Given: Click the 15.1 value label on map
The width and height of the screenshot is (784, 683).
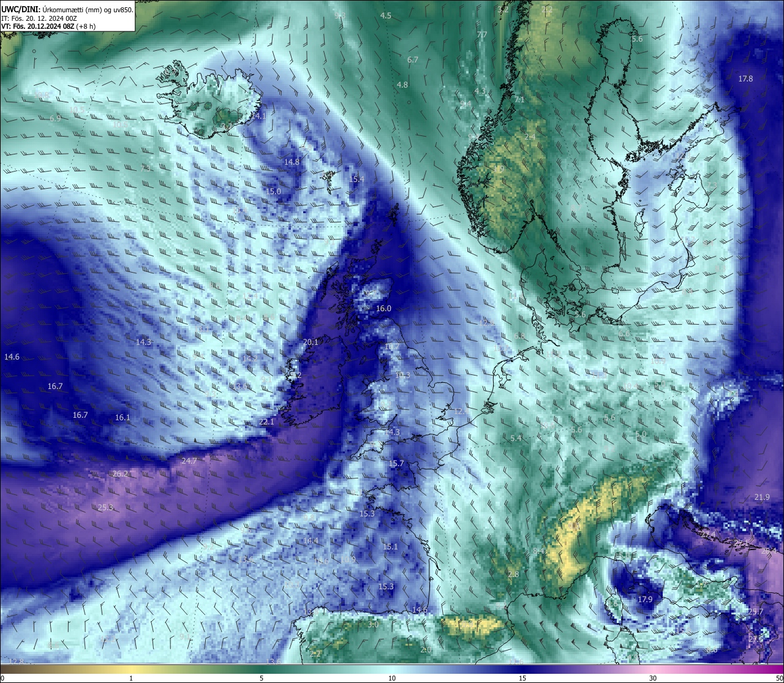Looking at the screenshot, I should 390,546.
